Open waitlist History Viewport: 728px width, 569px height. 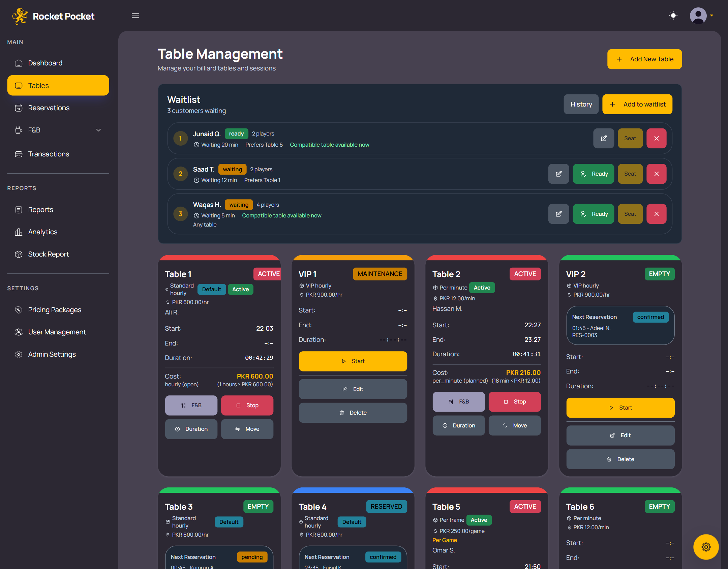point(581,104)
